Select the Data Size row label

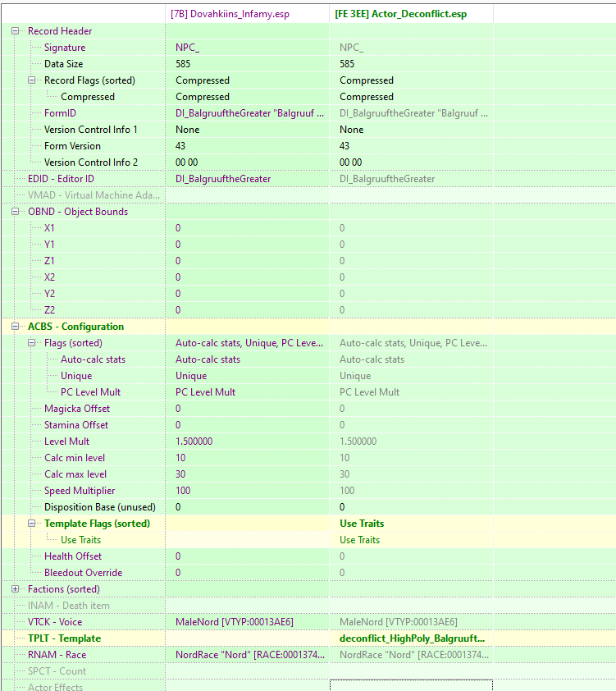[63, 64]
